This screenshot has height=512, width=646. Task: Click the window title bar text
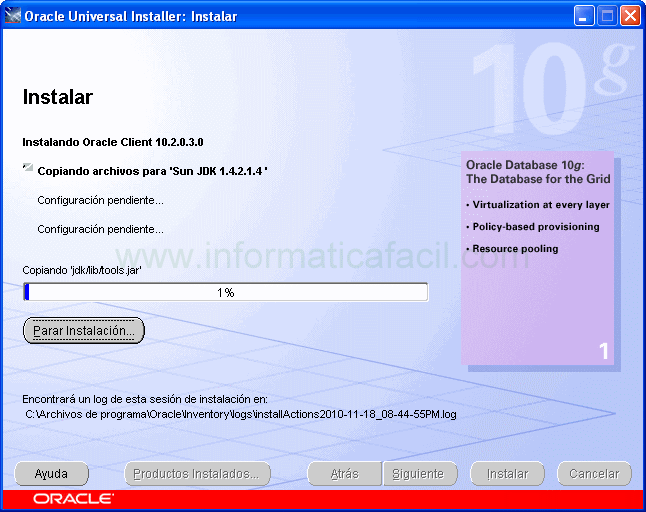131,16
